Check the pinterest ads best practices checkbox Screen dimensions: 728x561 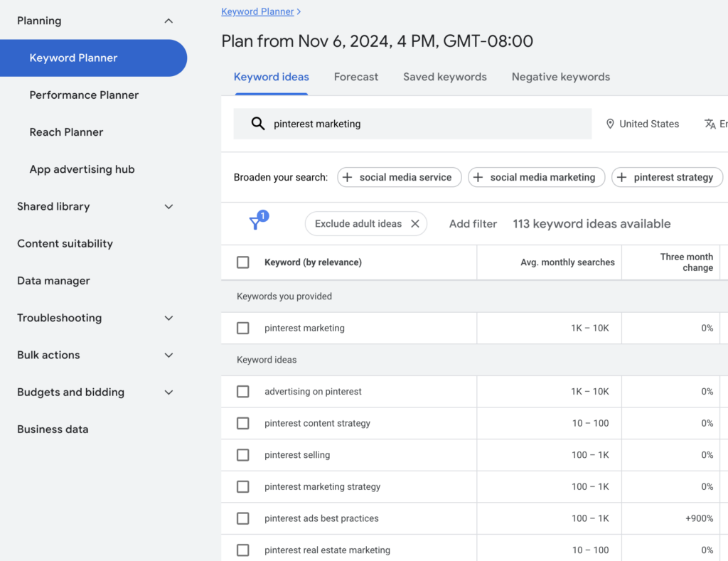tap(243, 519)
